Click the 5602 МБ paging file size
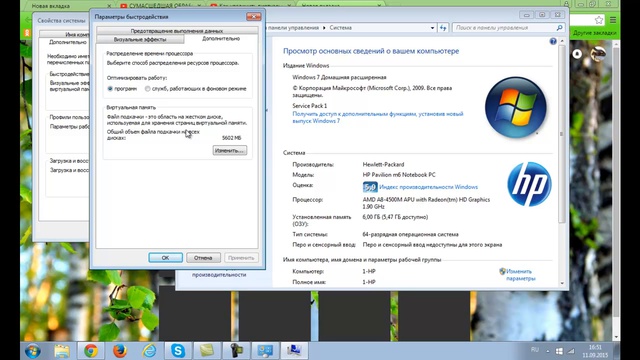This screenshot has height=360, width=640. click(231, 138)
